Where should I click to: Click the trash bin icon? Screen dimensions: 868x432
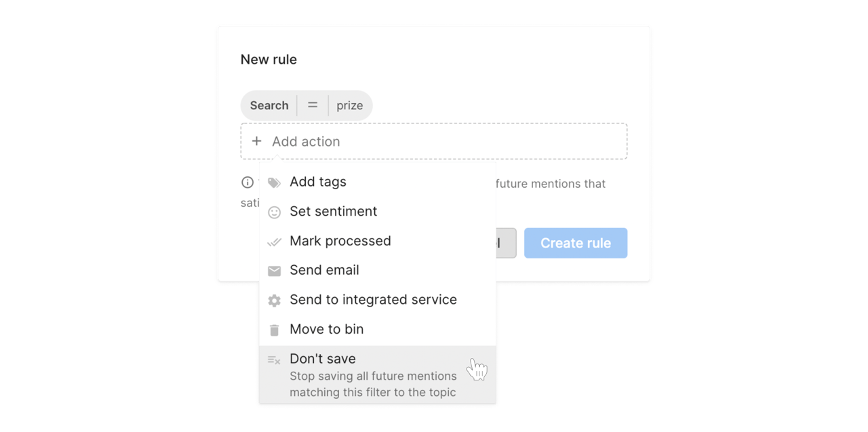(x=274, y=330)
